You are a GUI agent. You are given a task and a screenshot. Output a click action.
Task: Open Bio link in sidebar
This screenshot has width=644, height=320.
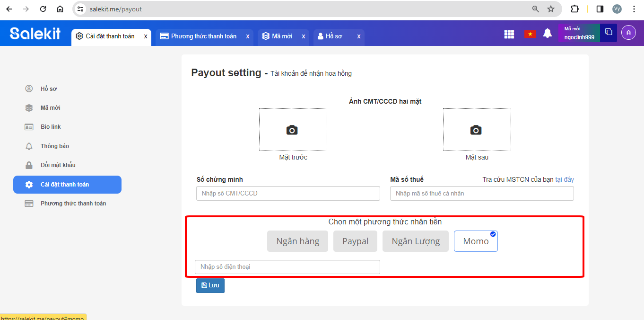point(51,127)
